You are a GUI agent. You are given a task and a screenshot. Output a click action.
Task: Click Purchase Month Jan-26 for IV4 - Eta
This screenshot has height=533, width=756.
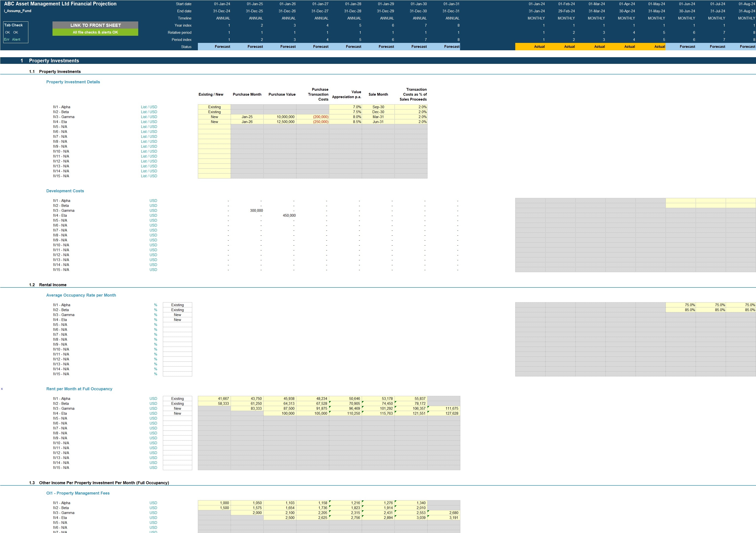pos(247,122)
